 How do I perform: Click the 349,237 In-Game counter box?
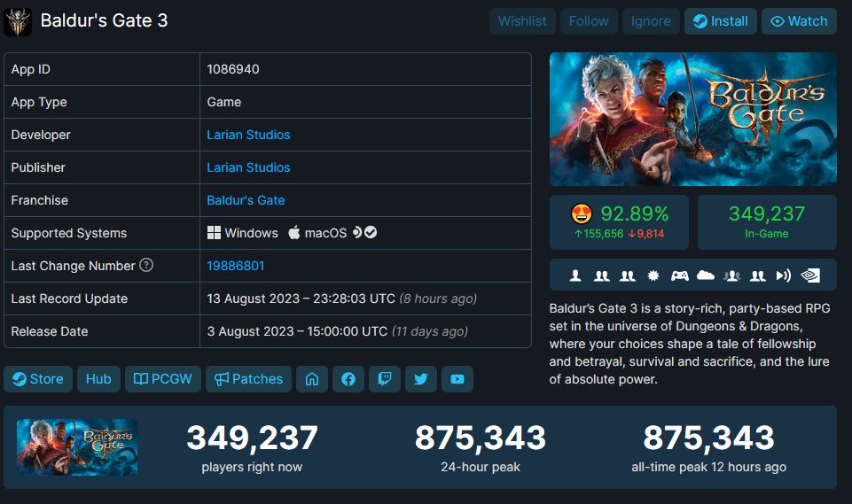[x=767, y=222]
